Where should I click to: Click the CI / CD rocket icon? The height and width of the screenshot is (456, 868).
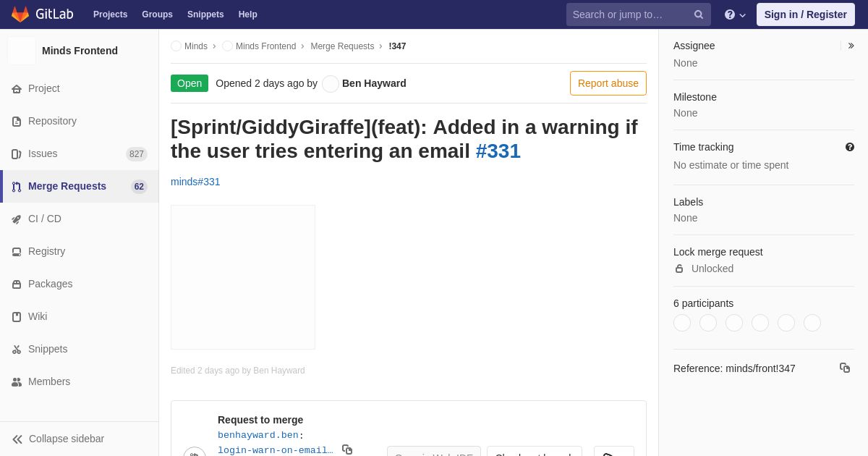coord(17,219)
